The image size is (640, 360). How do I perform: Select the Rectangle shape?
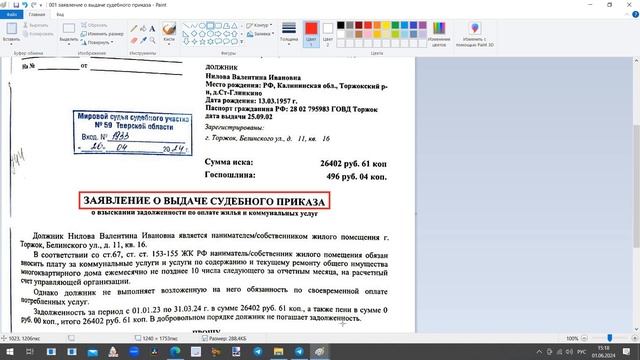point(210,26)
